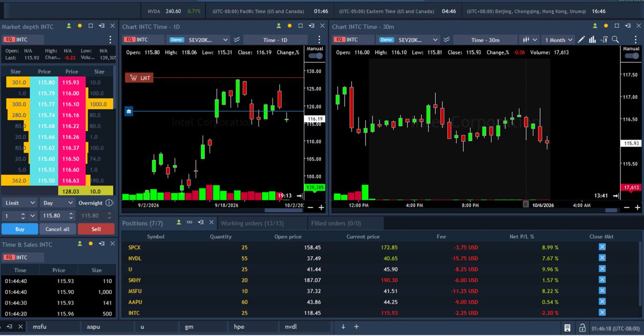The height and width of the screenshot is (336, 644).
Task: Zoom out 1D chart with minus icon
Action: pyautogui.click(x=311, y=207)
